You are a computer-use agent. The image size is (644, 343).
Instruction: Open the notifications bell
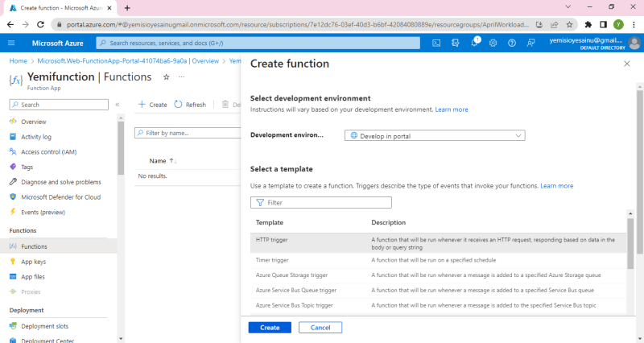coord(474,43)
